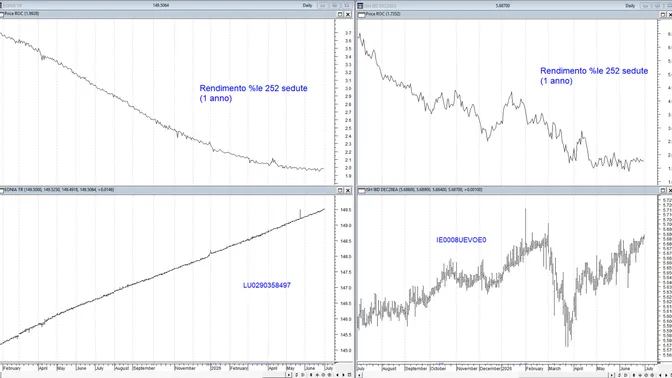The height and width of the screenshot is (378, 672).
Task: Select the IE0008UEVOE0 text annotation
Action: 461,240
